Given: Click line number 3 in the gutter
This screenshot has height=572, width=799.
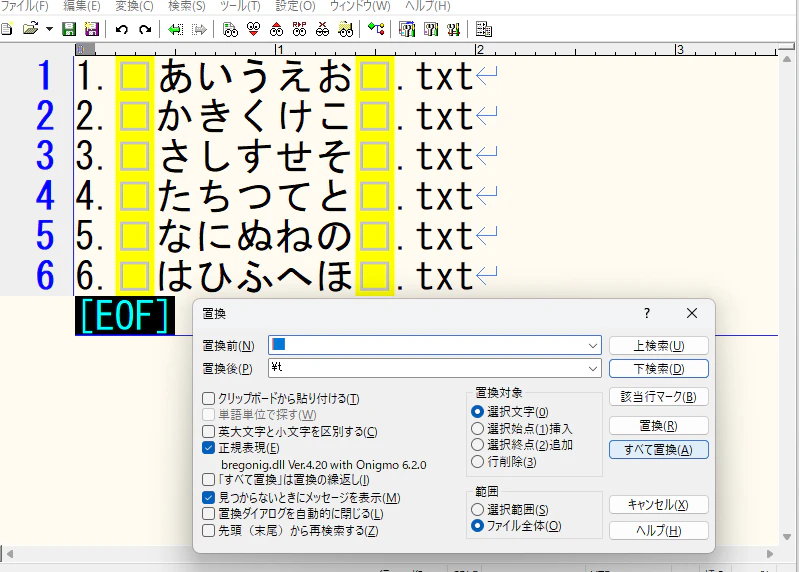Looking at the screenshot, I should (x=45, y=155).
